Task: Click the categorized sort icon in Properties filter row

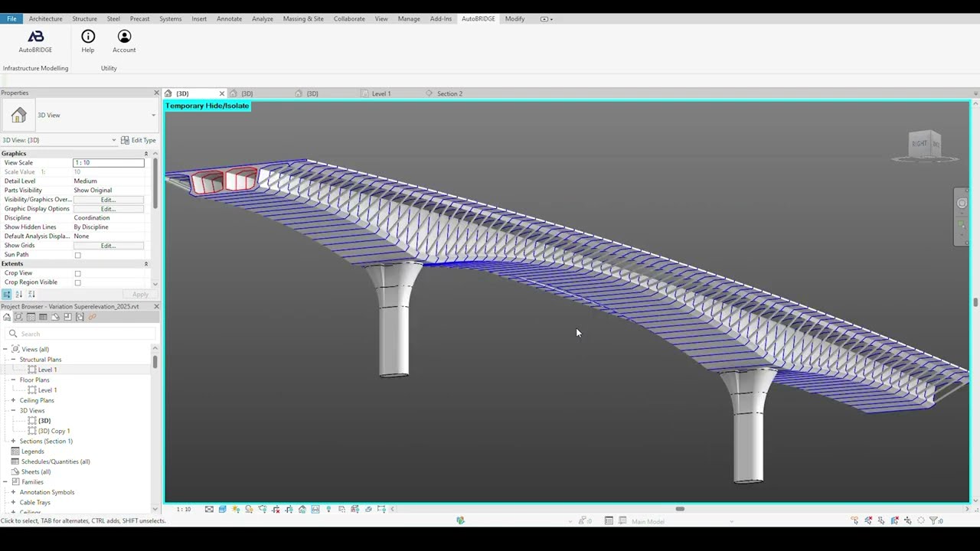Action: (7, 294)
